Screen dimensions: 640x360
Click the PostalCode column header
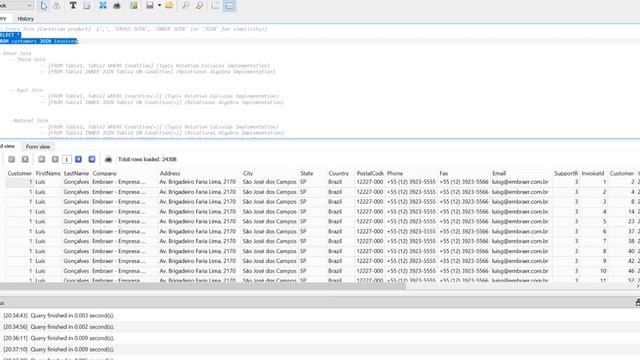click(x=370, y=173)
